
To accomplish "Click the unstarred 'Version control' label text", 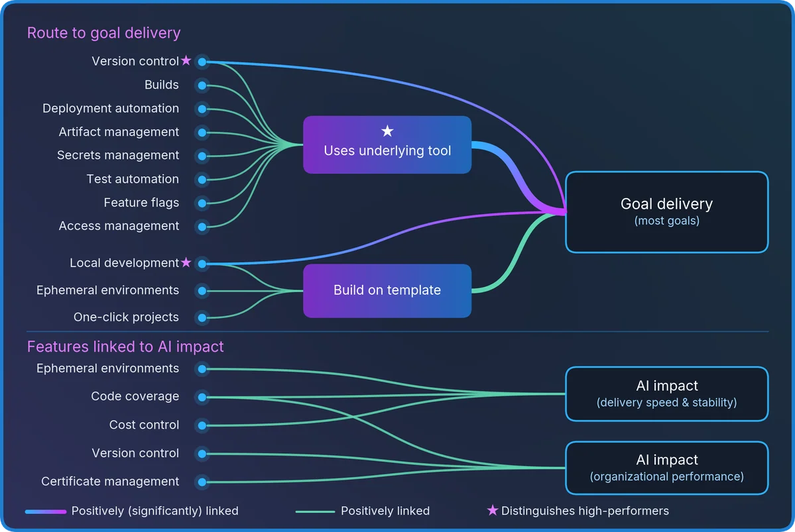I will click(135, 453).
